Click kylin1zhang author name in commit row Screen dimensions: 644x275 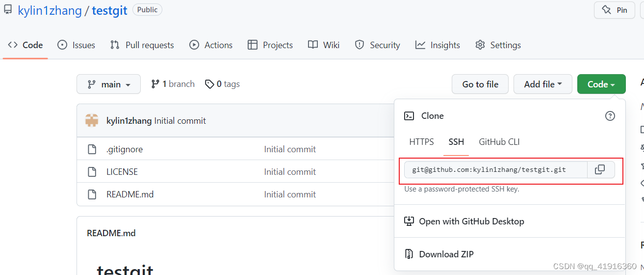pos(129,121)
